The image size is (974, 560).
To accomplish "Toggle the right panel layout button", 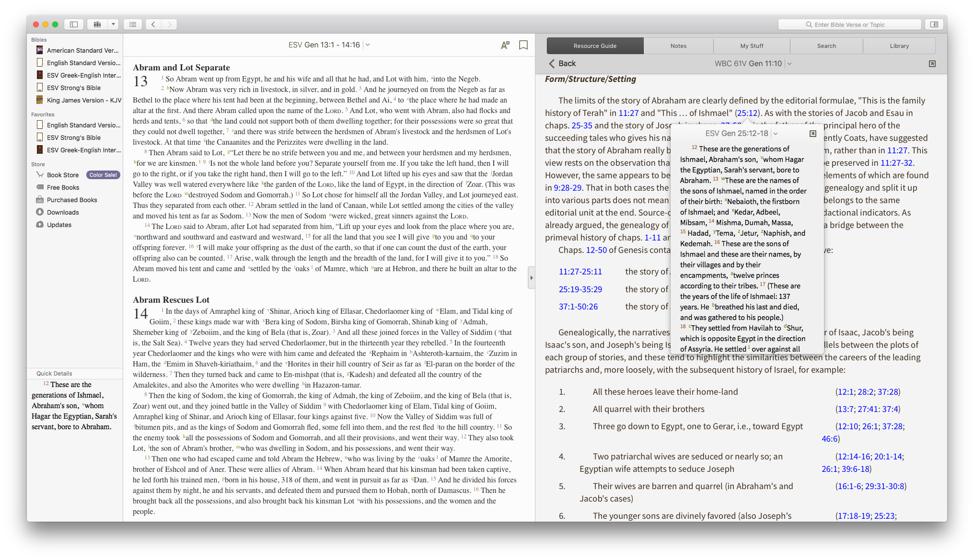I will tap(934, 24).
